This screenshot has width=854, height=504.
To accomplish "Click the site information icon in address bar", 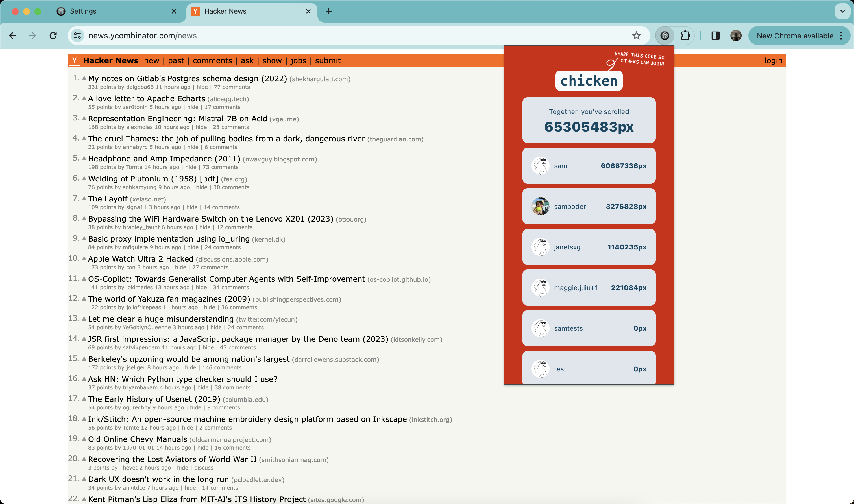I will [77, 36].
